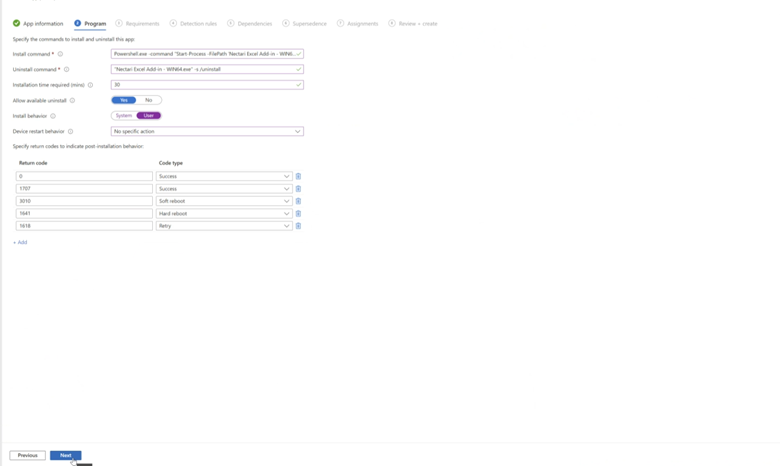This screenshot has height=466, width=780.
Task: Click info icon beside Install command
Action: coord(60,54)
